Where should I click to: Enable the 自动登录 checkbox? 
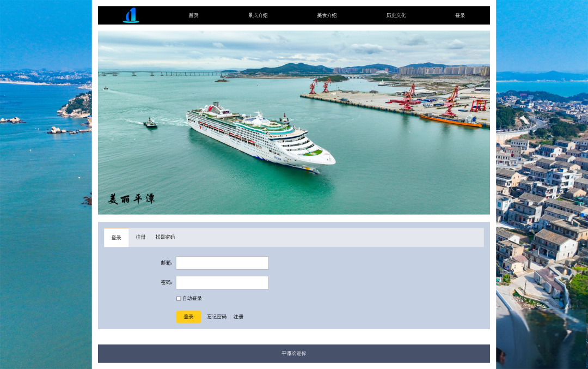pos(179,298)
